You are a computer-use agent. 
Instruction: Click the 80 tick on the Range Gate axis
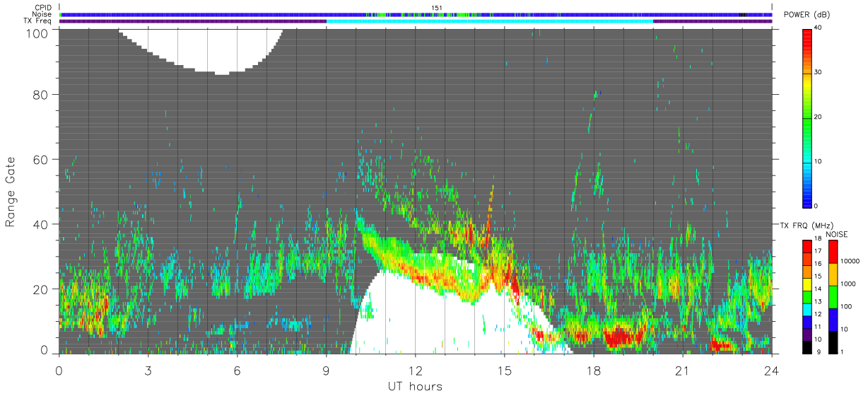tap(39, 94)
